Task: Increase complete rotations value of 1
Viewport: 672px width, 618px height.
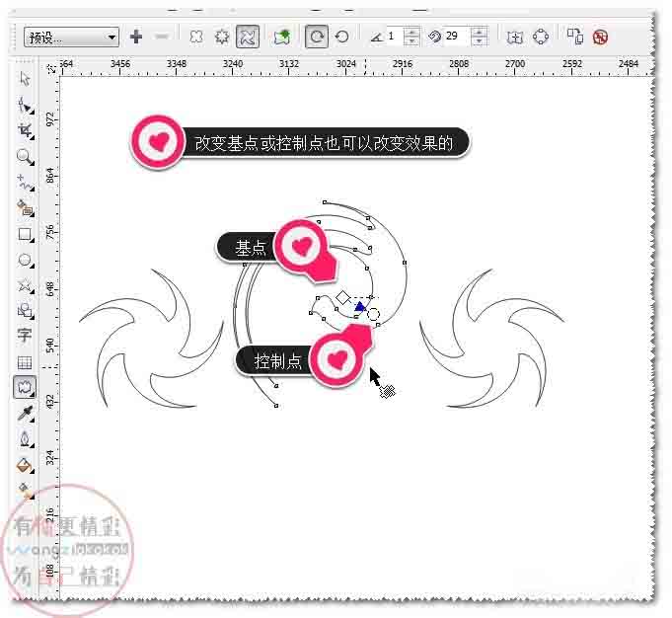Action: [x=411, y=32]
